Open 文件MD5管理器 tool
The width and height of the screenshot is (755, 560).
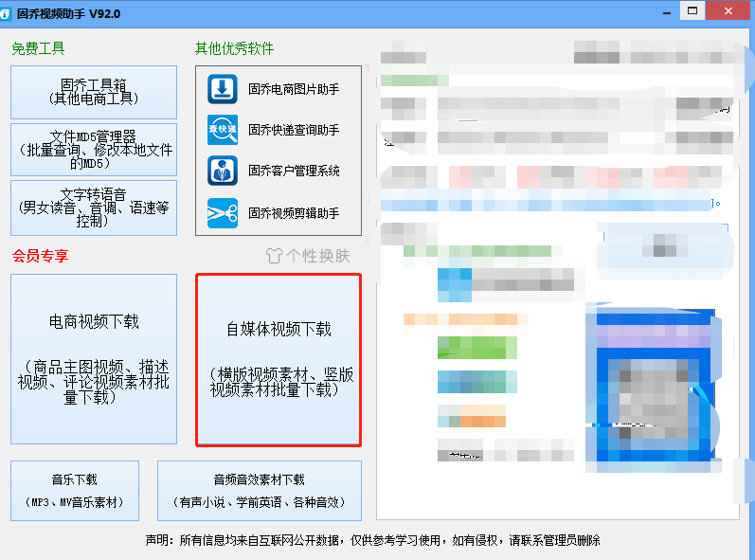[x=94, y=150]
